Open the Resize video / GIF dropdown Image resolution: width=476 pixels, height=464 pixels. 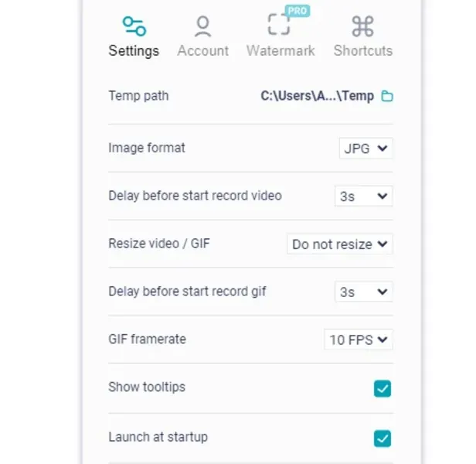click(x=340, y=244)
